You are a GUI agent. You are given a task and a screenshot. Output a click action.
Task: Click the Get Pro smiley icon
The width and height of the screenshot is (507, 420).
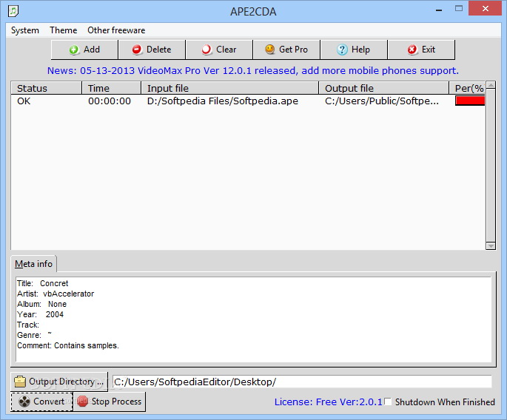269,50
